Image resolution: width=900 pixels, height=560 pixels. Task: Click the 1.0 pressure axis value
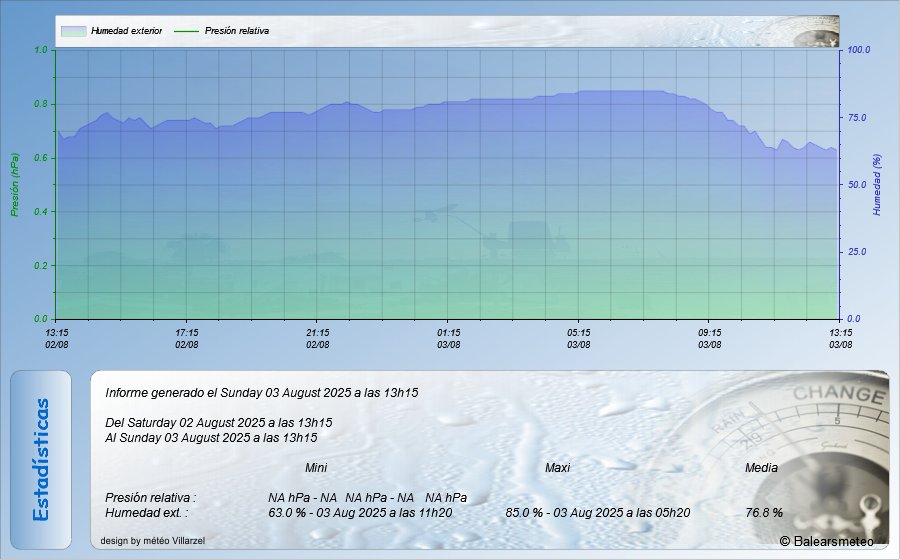coord(41,50)
